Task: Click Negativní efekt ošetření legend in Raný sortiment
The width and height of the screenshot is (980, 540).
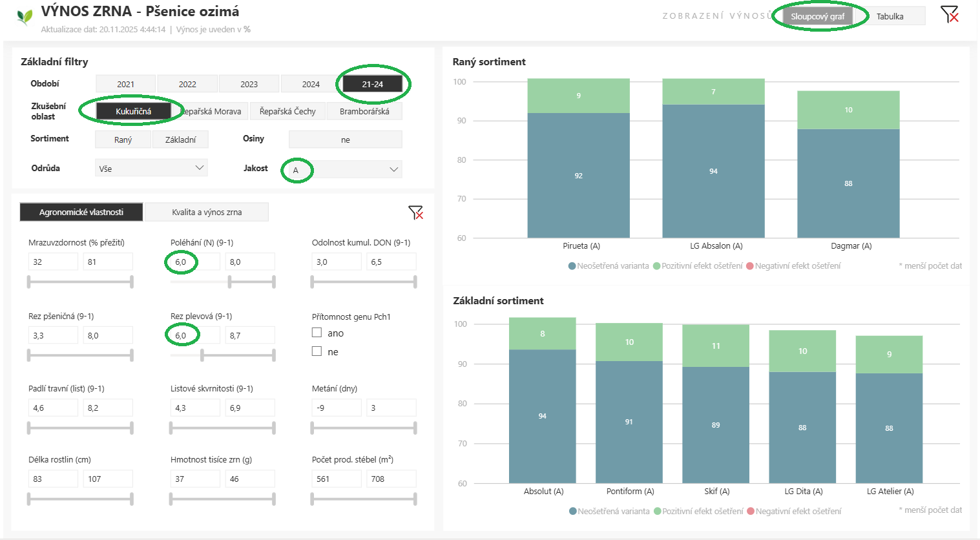Action: (793, 265)
